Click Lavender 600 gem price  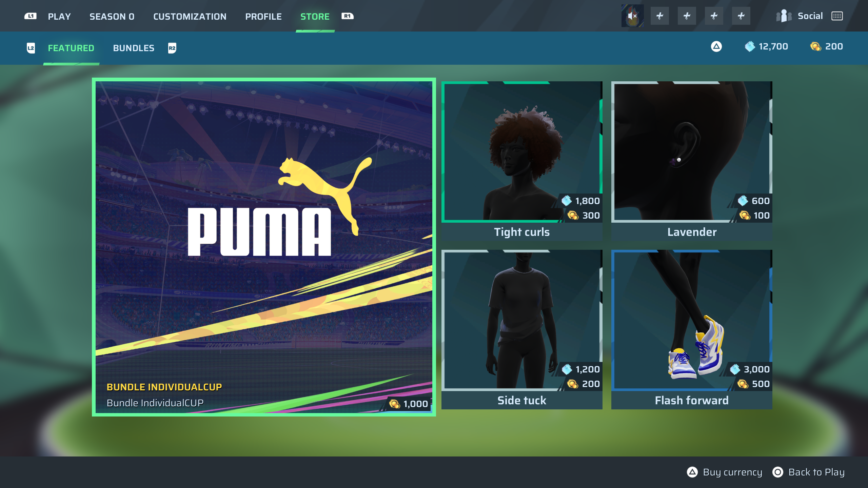click(x=761, y=201)
